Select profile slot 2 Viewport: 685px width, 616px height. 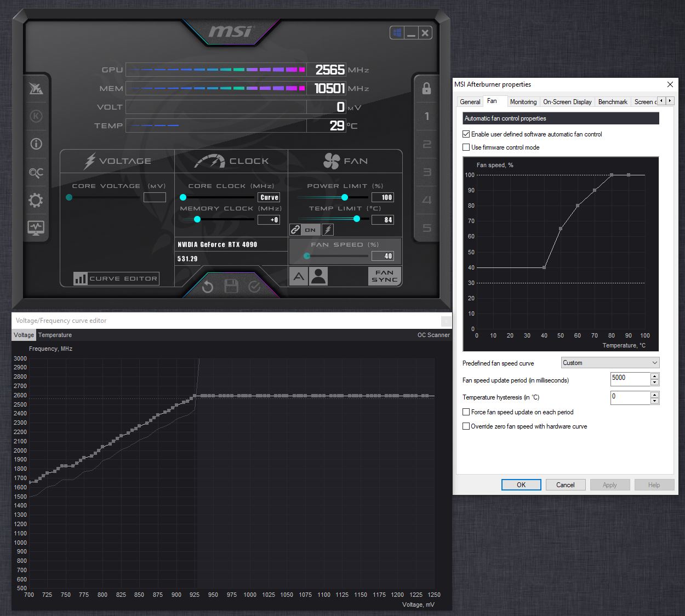pyautogui.click(x=427, y=144)
